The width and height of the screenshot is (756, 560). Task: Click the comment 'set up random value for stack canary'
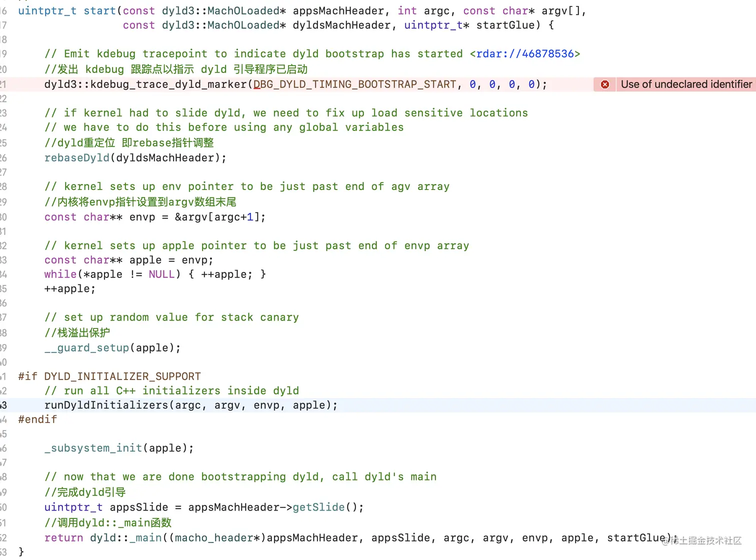tap(171, 317)
